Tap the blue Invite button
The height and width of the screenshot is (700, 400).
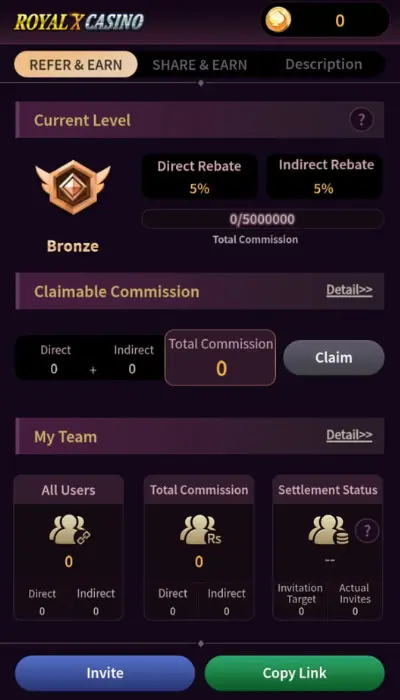105,673
